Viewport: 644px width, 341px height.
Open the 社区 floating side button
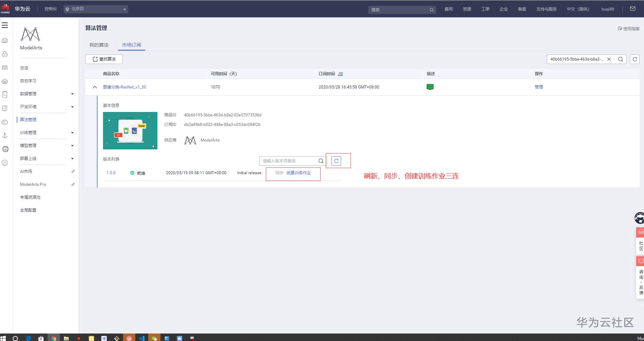point(640,241)
